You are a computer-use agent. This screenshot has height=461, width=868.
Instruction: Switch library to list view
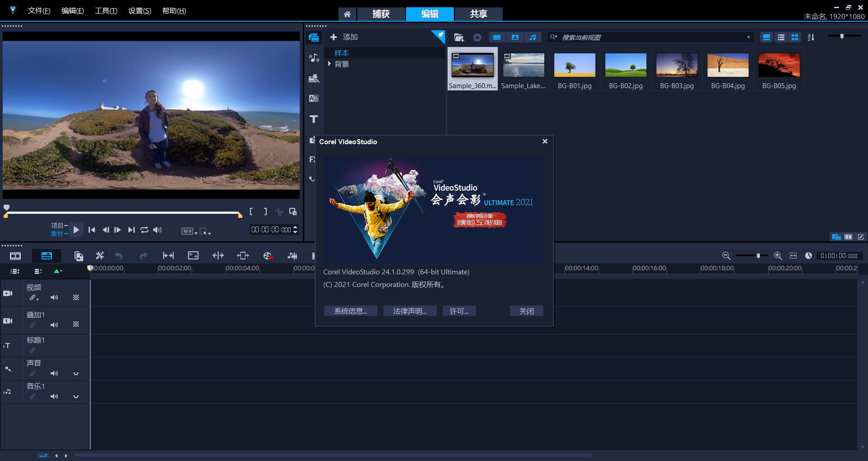pyautogui.click(x=781, y=38)
